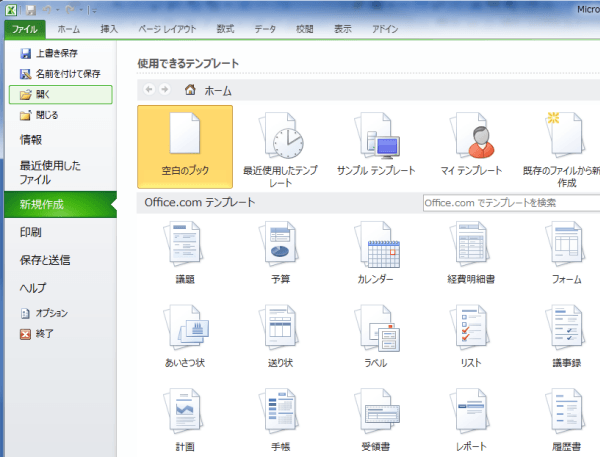Open the 経費明細書 template category
600x457 pixels.
pos(471,245)
